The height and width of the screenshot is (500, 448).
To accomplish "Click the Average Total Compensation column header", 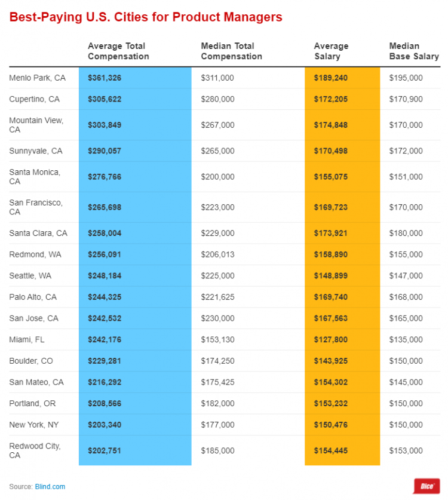I will pos(118,51).
